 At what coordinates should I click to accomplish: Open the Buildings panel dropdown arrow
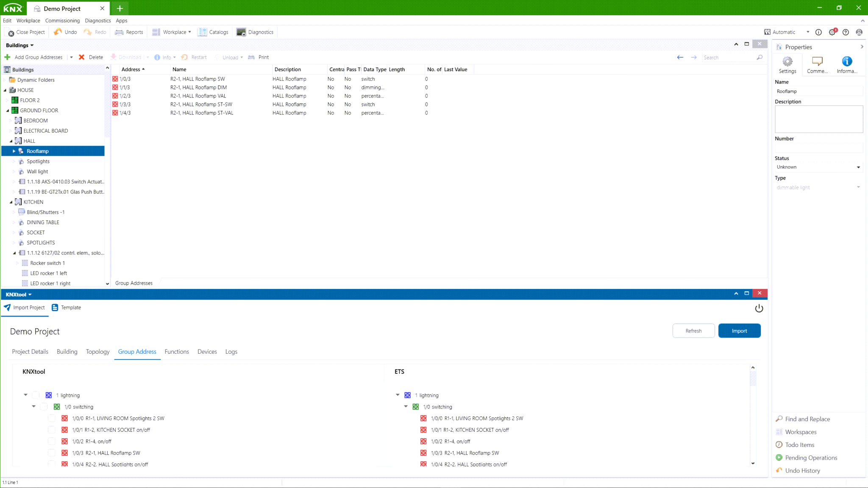32,46
